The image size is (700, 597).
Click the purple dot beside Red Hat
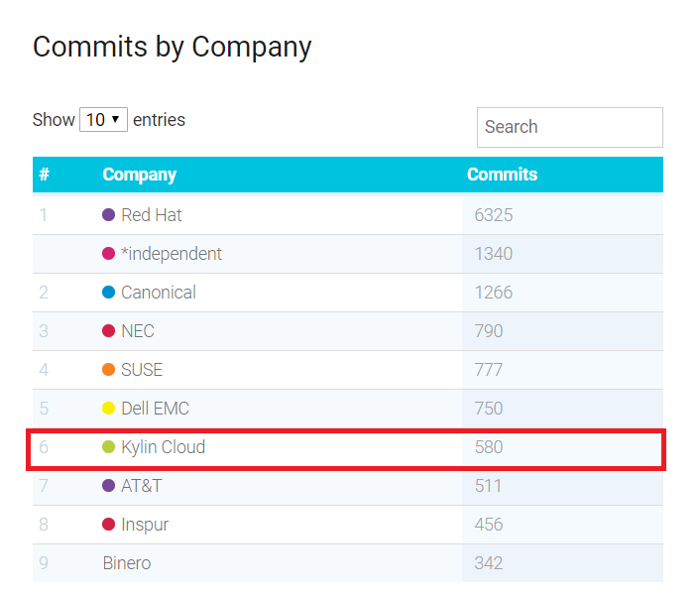pos(108,215)
